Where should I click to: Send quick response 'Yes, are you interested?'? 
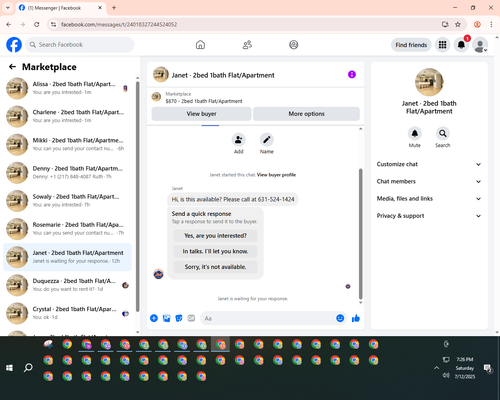point(215,236)
